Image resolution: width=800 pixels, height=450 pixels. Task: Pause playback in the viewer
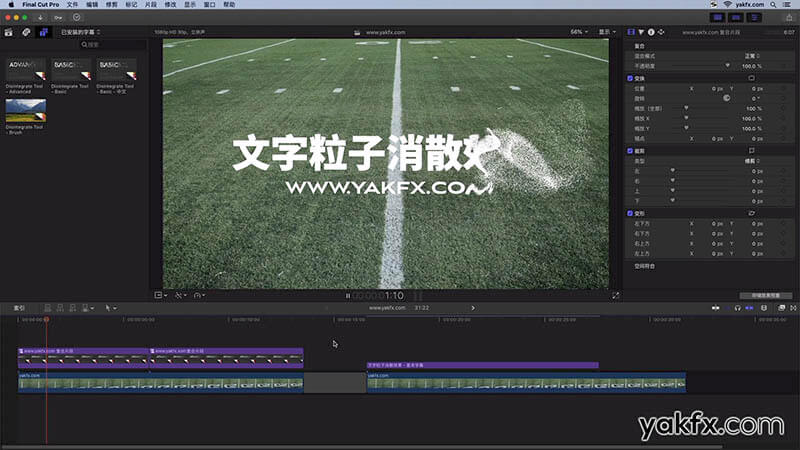pyautogui.click(x=348, y=295)
